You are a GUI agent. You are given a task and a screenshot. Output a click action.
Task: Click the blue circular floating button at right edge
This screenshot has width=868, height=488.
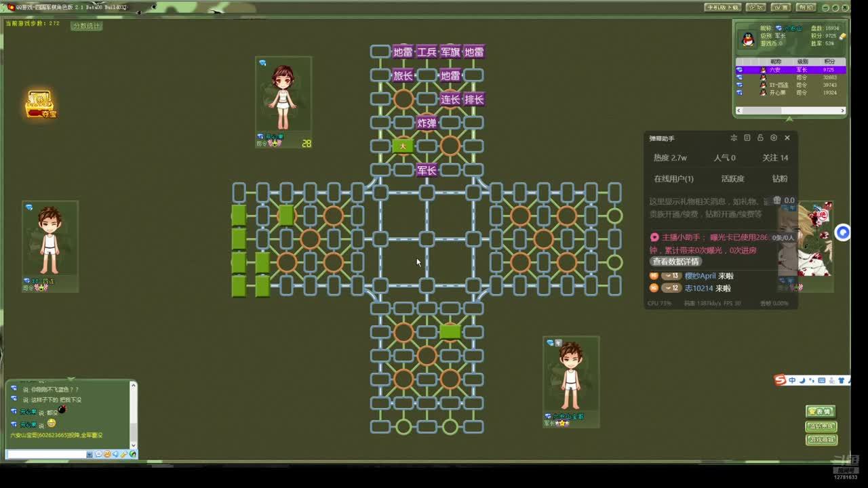point(842,232)
